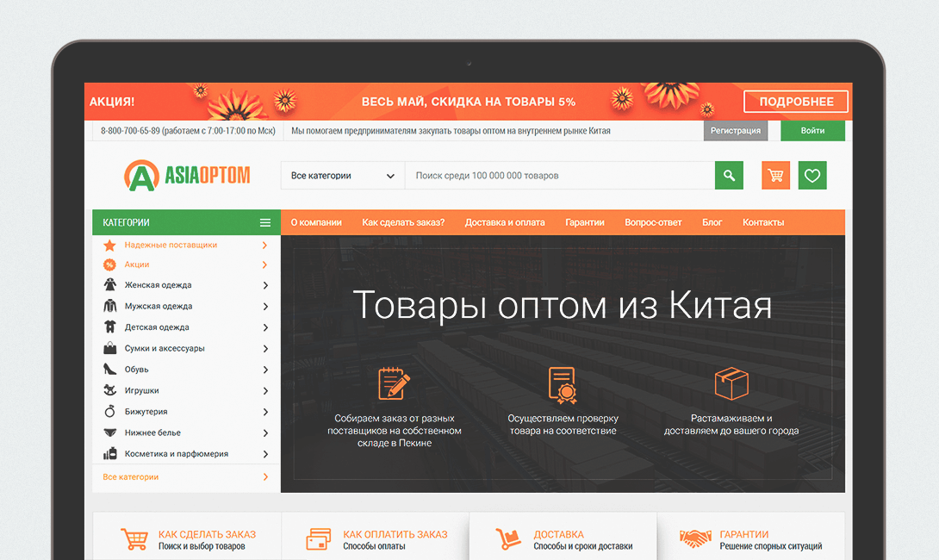Expand the Игрушки chevron
Image resolution: width=939 pixels, height=560 pixels.
click(x=264, y=390)
